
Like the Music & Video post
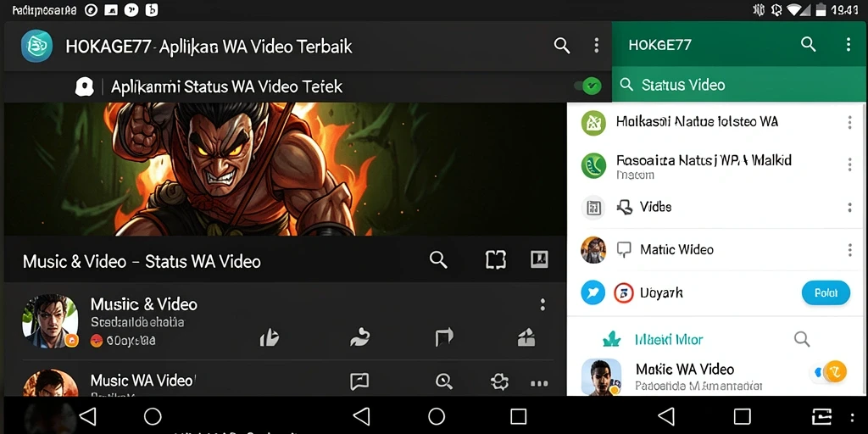(x=269, y=337)
